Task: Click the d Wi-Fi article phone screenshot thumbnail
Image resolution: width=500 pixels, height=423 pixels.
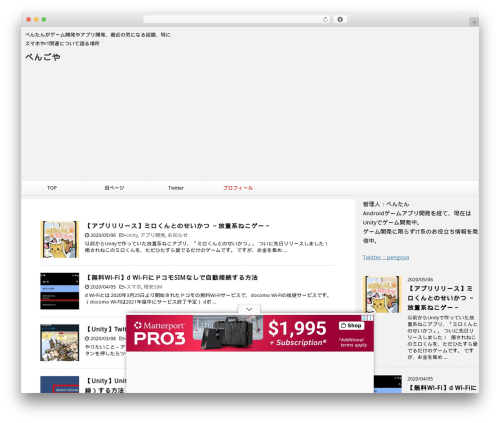Action: [60, 291]
